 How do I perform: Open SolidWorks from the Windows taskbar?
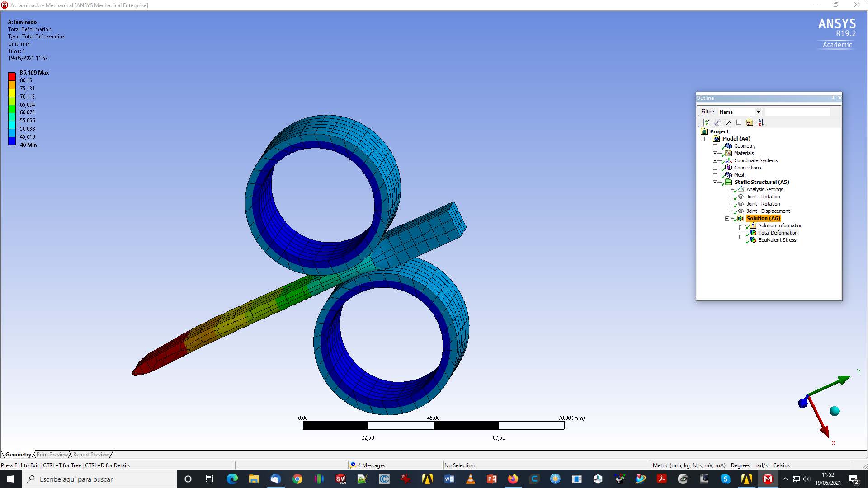point(341,479)
